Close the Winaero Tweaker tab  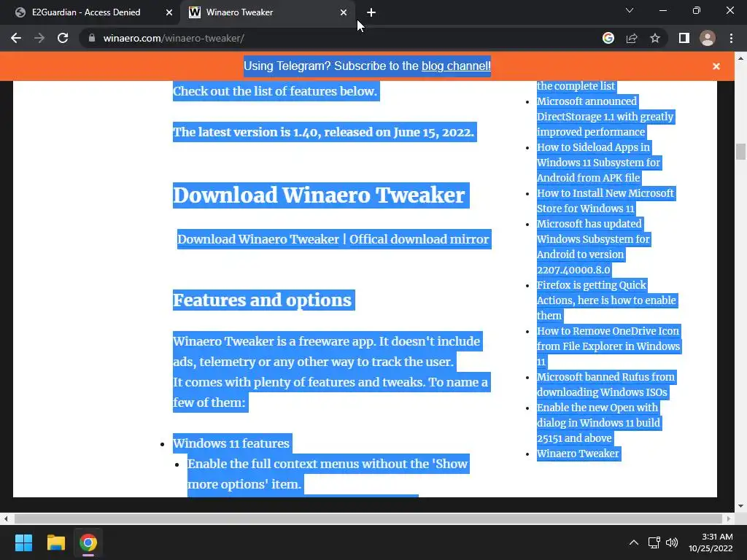click(x=344, y=12)
